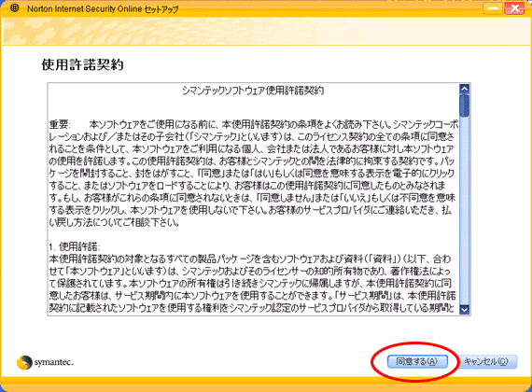The height and width of the screenshot is (392, 532).
Task: Click the license scrollbar thumb
Action: coord(464,105)
